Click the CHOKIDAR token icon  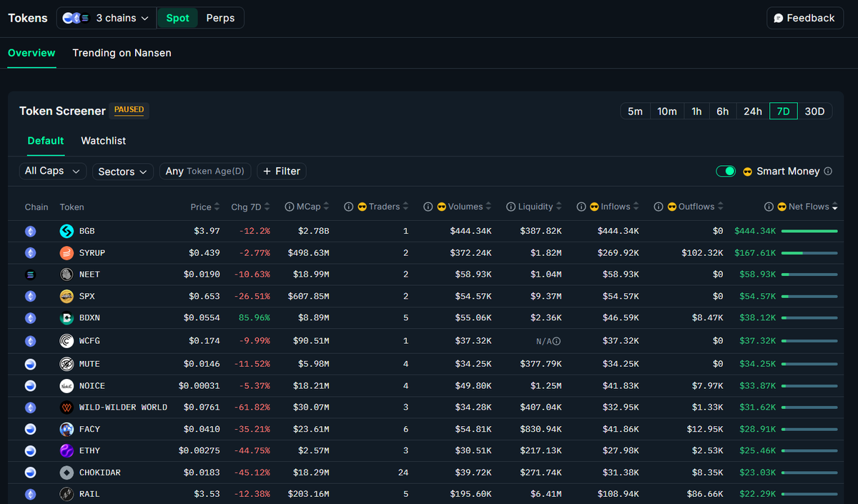point(66,473)
